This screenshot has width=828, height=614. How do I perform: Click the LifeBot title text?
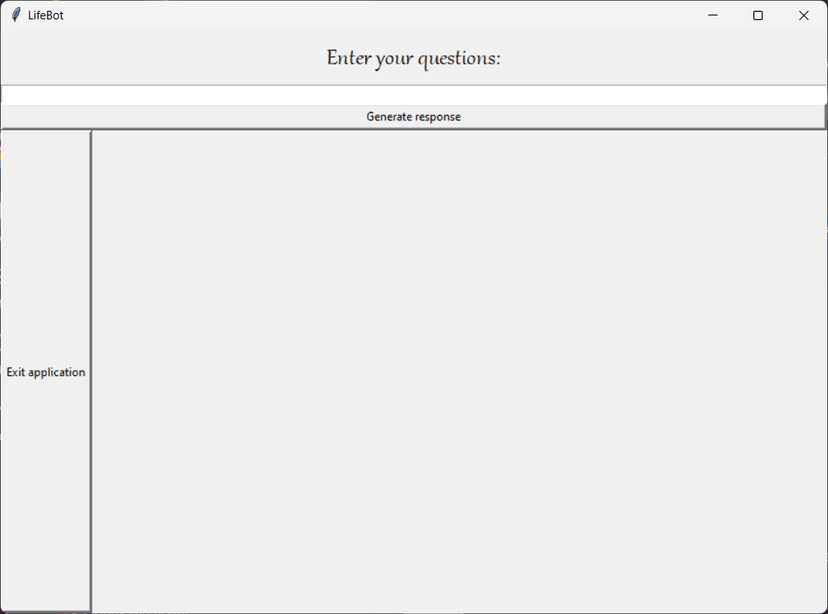tap(46, 15)
